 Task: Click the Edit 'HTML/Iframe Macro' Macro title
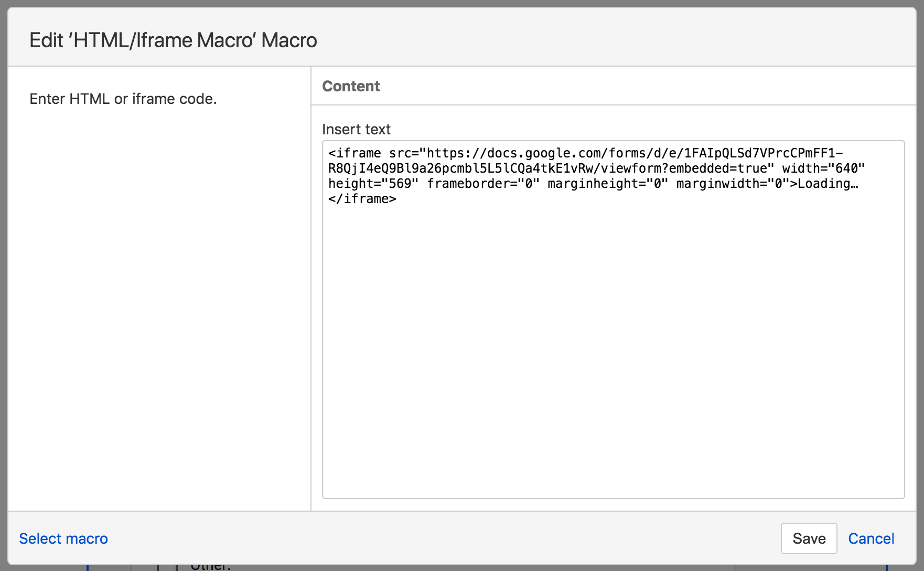(x=173, y=40)
